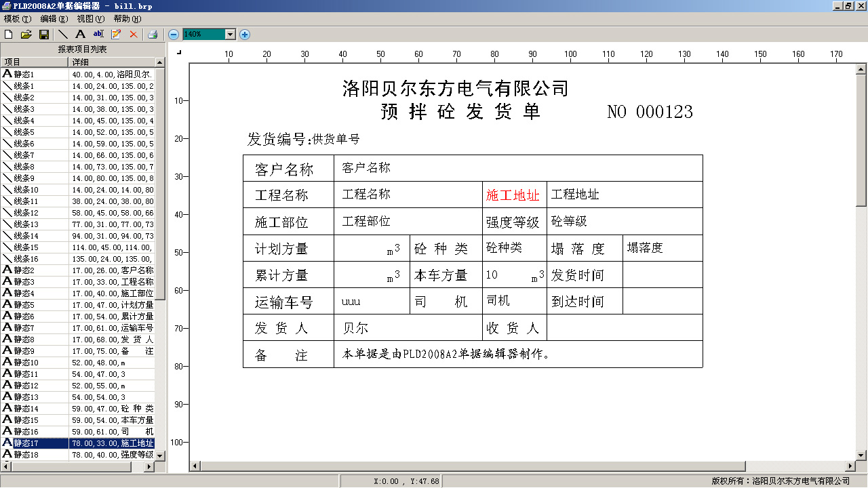Click the New template icon
The width and height of the screenshot is (868, 488).
[x=9, y=34]
